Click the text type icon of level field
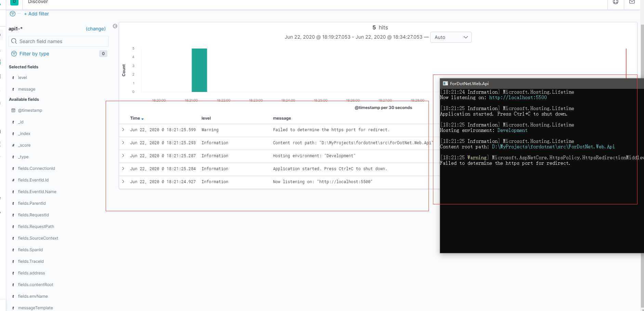 coord(13,78)
